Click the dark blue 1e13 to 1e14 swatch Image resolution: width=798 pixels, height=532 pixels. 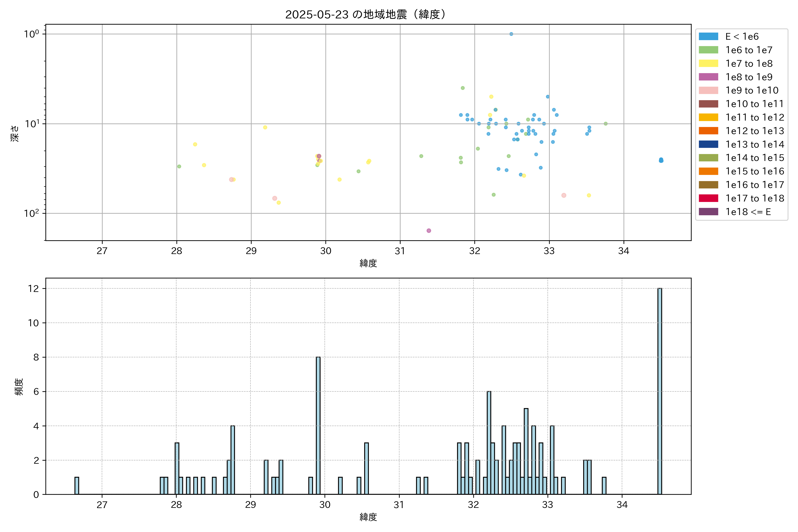pos(708,144)
